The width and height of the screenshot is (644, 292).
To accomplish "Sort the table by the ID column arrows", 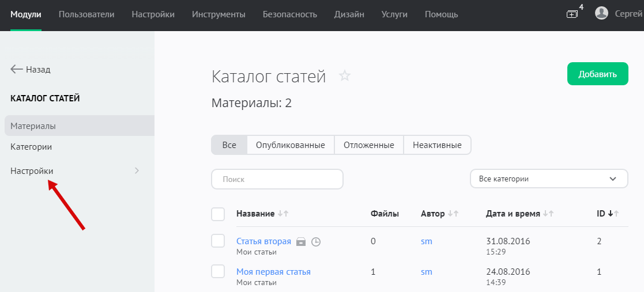I will (612, 214).
